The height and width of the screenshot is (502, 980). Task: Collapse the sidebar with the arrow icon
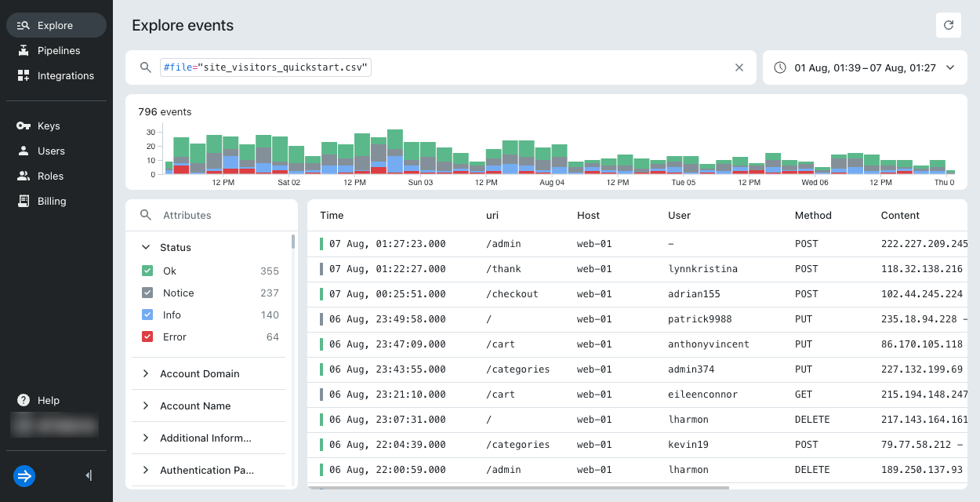89,475
